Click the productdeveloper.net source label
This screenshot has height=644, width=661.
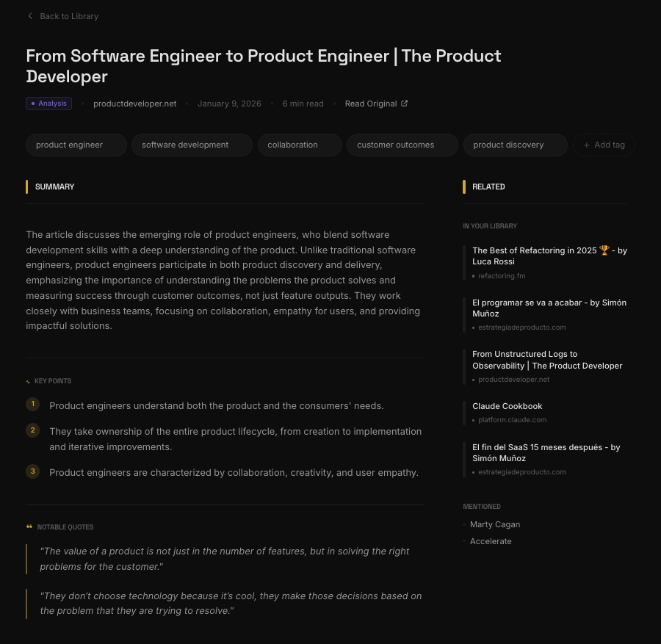coord(135,104)
